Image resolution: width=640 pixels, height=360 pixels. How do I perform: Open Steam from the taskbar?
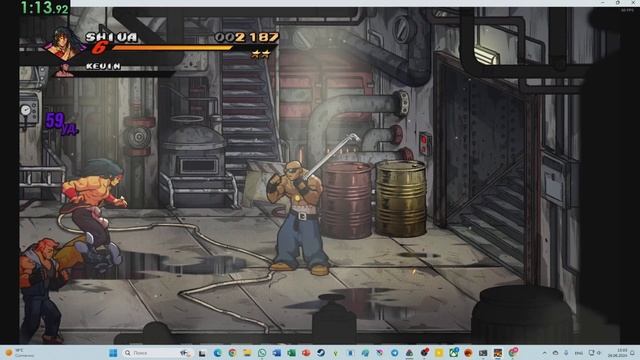(321, 353)
